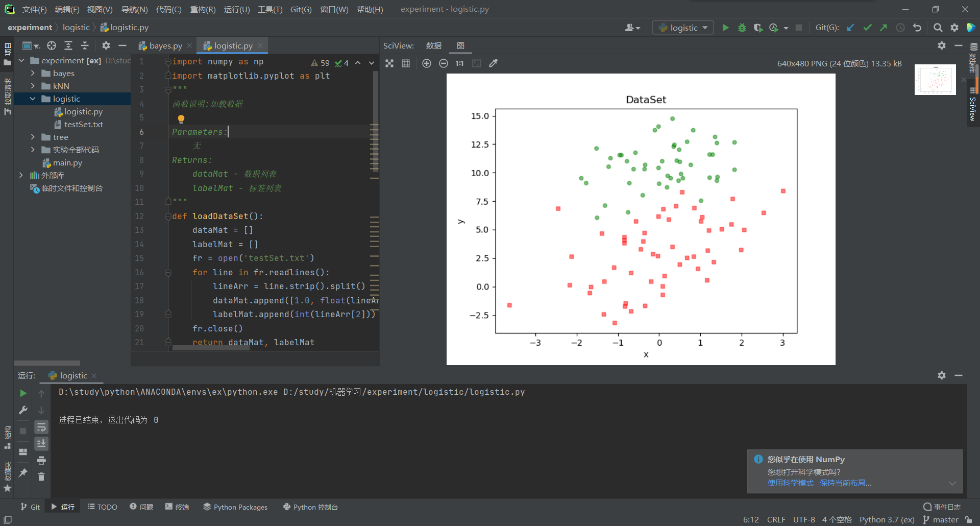Toggle scroll to end in run console
The image size is (980, 526).
click(41, 443)
